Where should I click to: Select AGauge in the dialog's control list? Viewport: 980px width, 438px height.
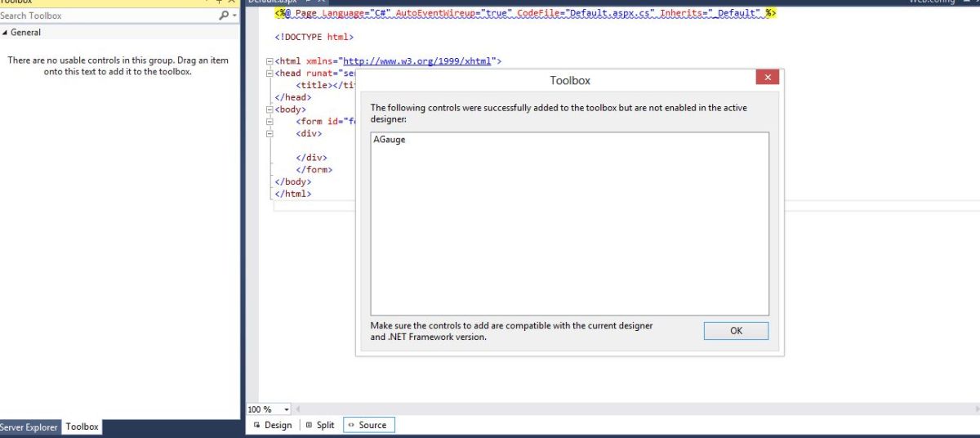[x=390, y=140]
